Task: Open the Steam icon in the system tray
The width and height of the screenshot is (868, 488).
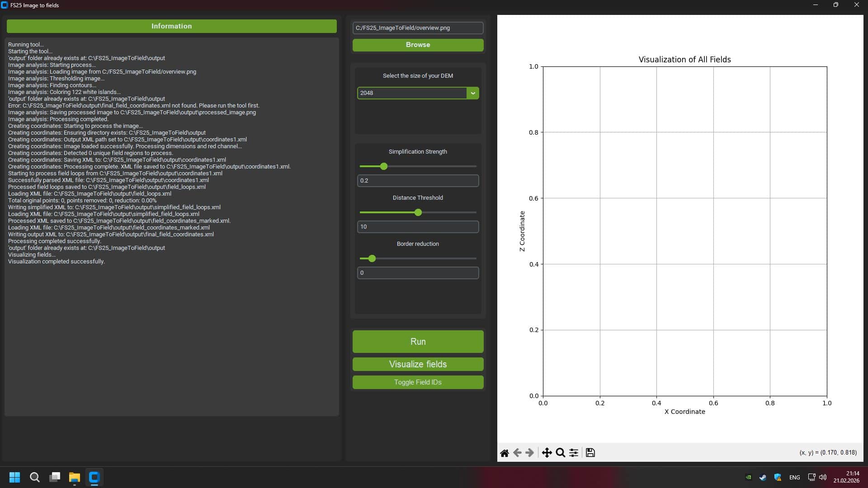Action: point(763,477)
